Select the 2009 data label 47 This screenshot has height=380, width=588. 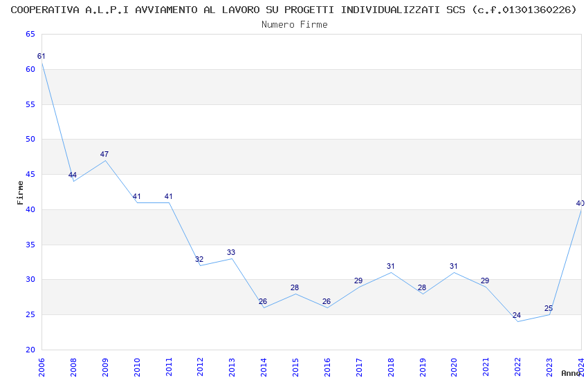(104, 154)
